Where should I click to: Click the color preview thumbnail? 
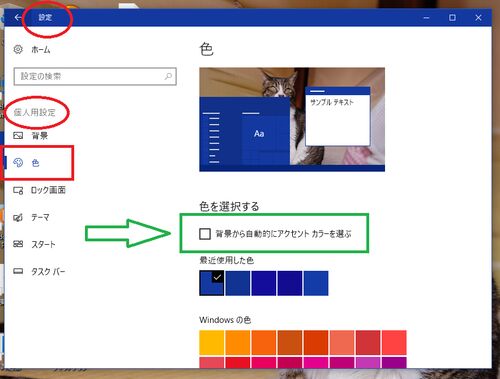pyautogui.click(x=292, y=119)
